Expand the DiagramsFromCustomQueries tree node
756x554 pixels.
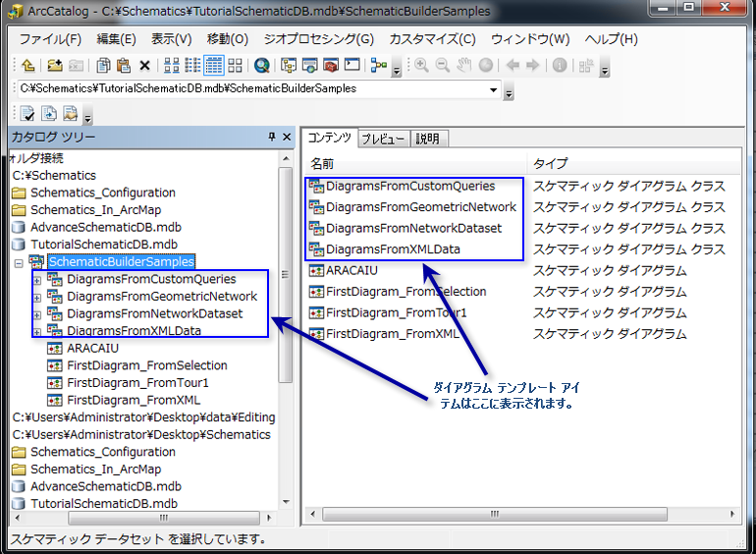[37, 280]
